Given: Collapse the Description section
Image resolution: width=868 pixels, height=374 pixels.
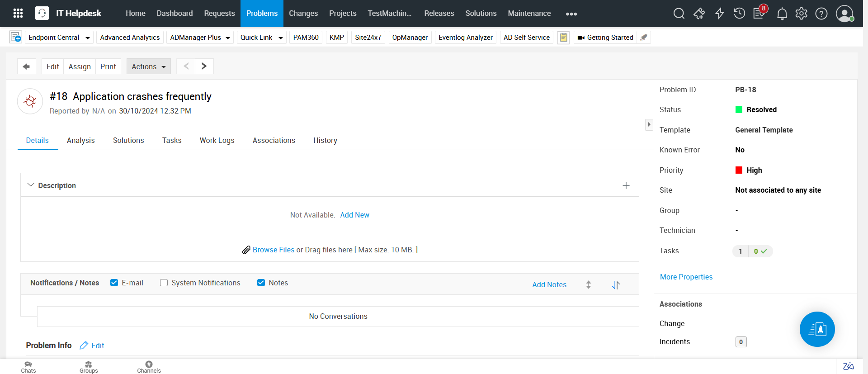Looking at the screenshot, I should click(x=31, y=185).
